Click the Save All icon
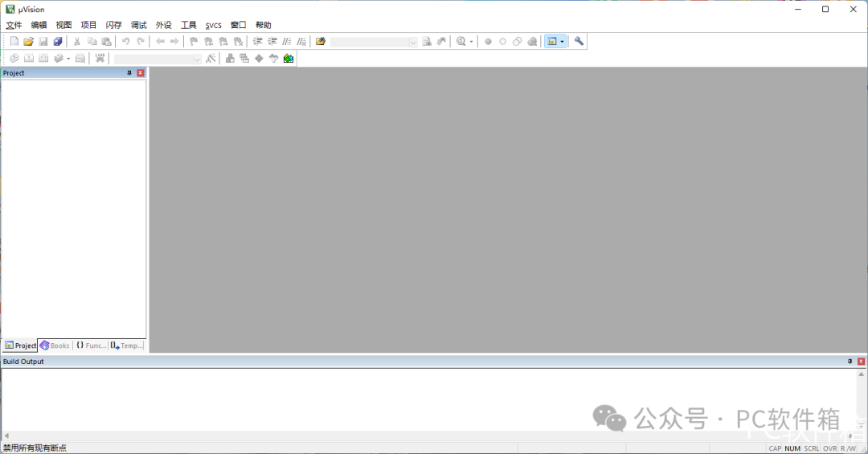The height and width of the screenshot is (454, 868). (58, 42)
